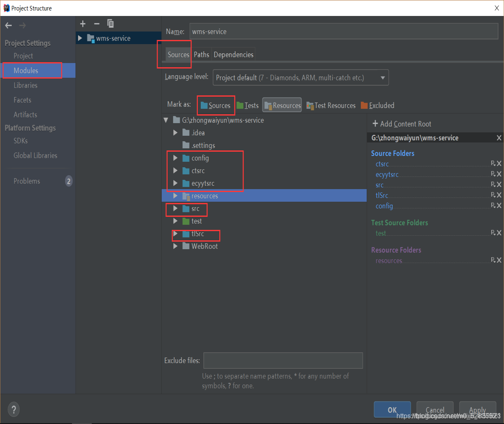Unmark config source folder with X
Screen dimensions: 504x424
(x=499, y=205)
